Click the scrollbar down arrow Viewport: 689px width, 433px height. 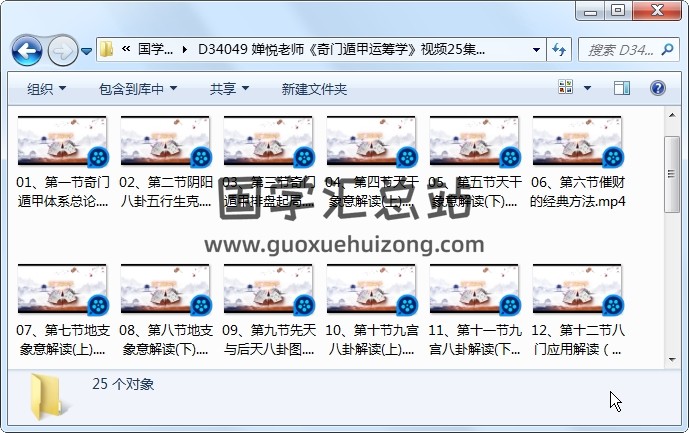[672, 360]
